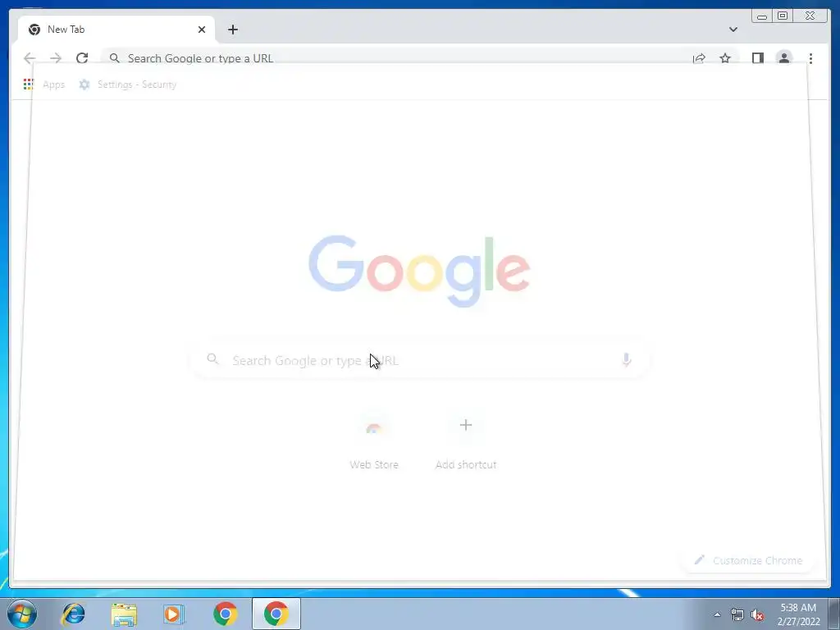Click the Google logo
Screen dimensions: 840x630
419,271
